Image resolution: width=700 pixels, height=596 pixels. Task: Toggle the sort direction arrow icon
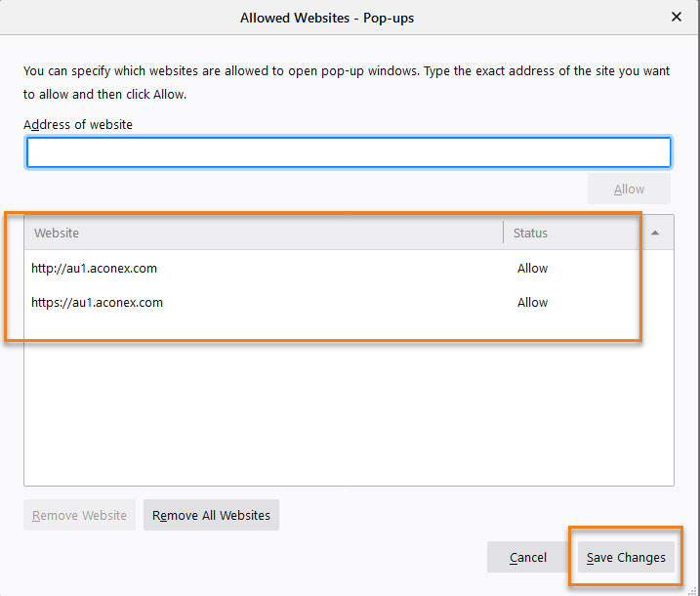pyautogui.click(x=654, y=233)
